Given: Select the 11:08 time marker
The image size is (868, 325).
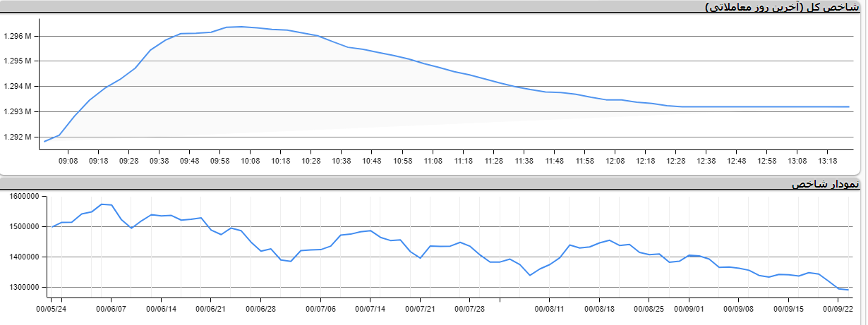Looking at the screenshot, I should tap(433, 161).
